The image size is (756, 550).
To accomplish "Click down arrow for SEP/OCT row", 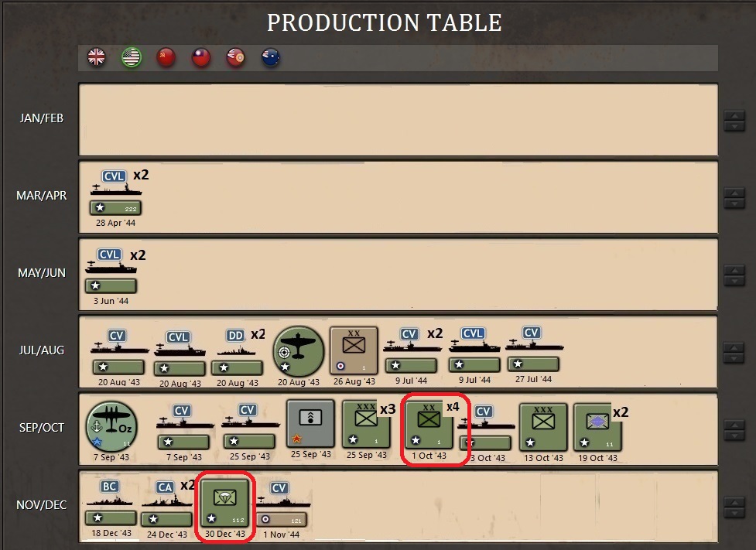I will (734, 436).
